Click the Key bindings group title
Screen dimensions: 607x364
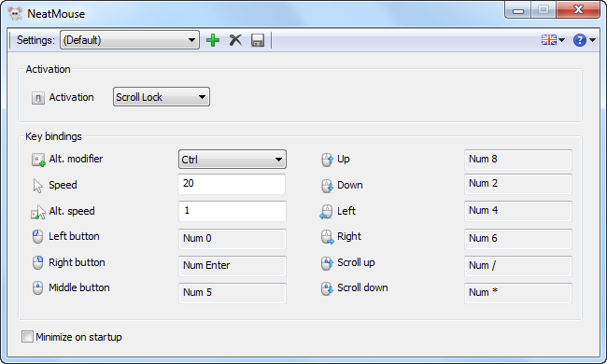coord(53,136)
